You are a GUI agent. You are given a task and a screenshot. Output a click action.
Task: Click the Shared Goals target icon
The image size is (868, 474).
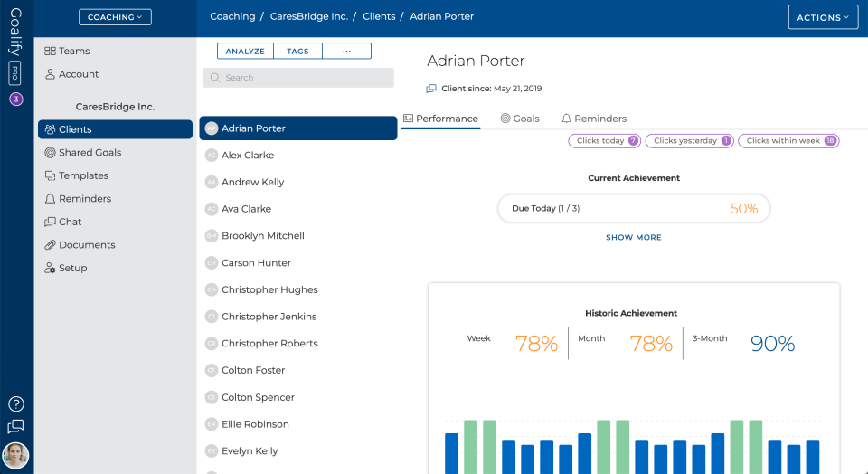(50, 153)
